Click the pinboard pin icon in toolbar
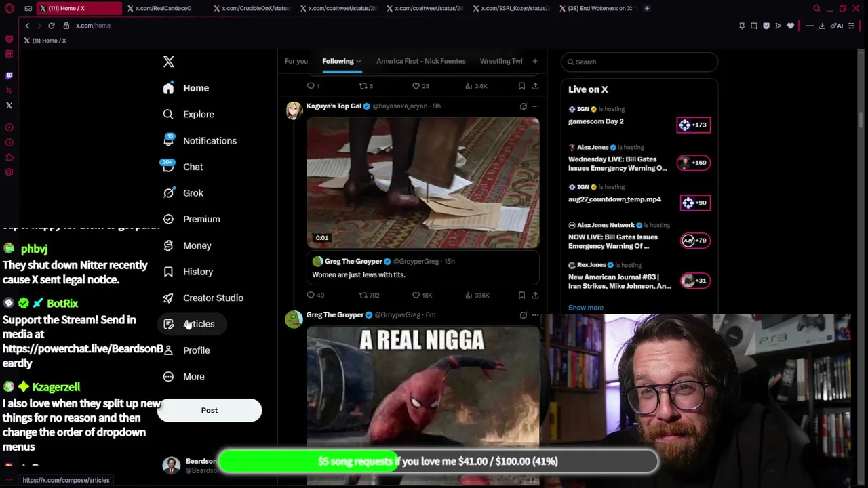 tap(742, 26)
